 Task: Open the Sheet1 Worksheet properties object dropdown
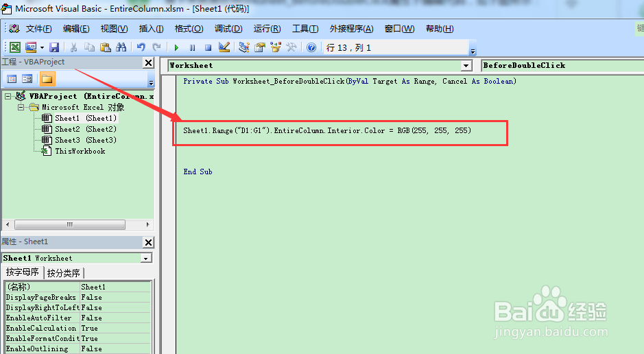coord(145,259)
